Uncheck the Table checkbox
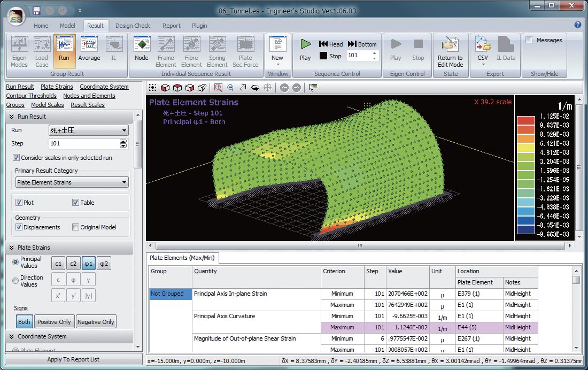 (x=75, y=203)
